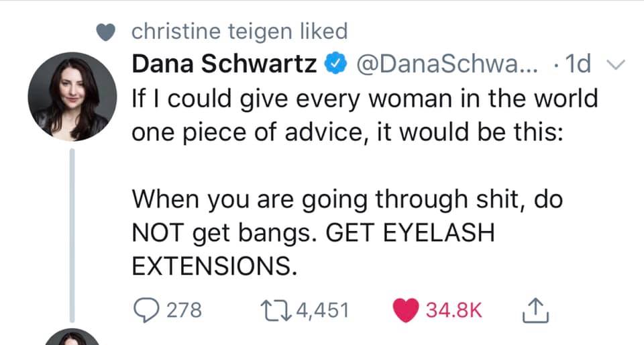Open the tweet's first line about advice
The image size is (644, 345).
click(365, 99)
